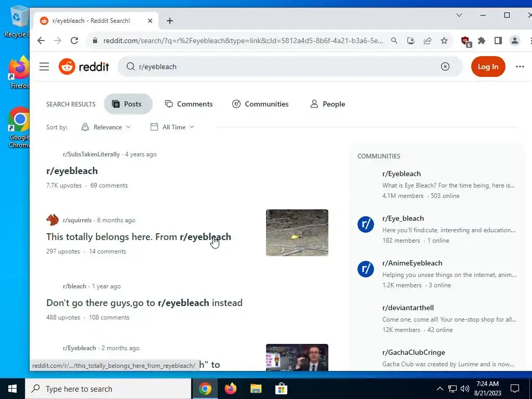
Task: Switch to the Communities tab
Action: 260,104
